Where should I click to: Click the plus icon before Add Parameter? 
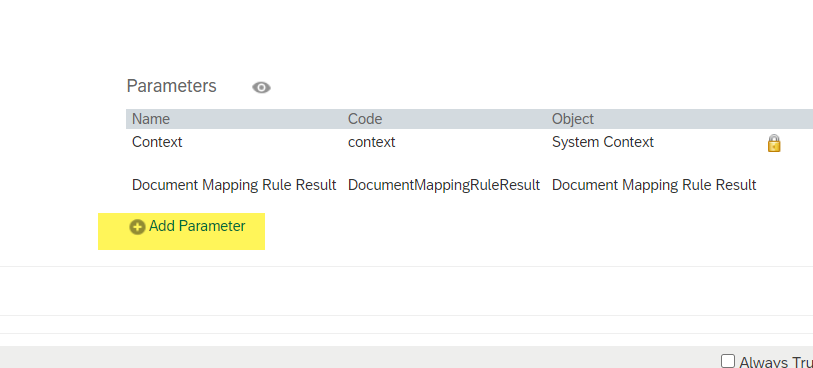[x=137, y=227]
